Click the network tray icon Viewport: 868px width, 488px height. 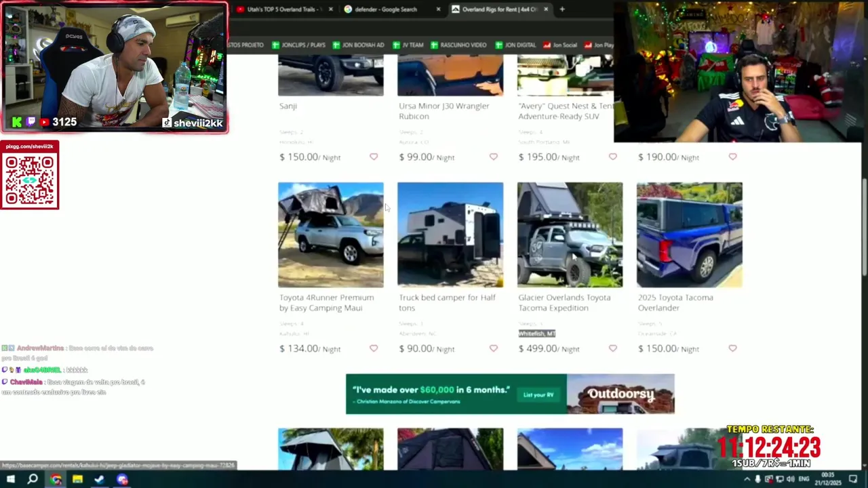coord(780,479)
